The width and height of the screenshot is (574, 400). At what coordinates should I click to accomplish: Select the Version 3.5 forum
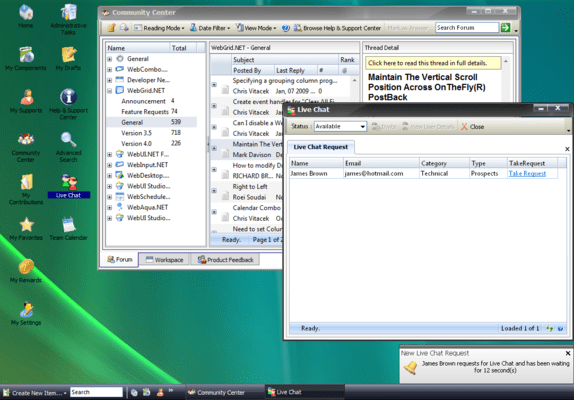(x=151, y=133)
